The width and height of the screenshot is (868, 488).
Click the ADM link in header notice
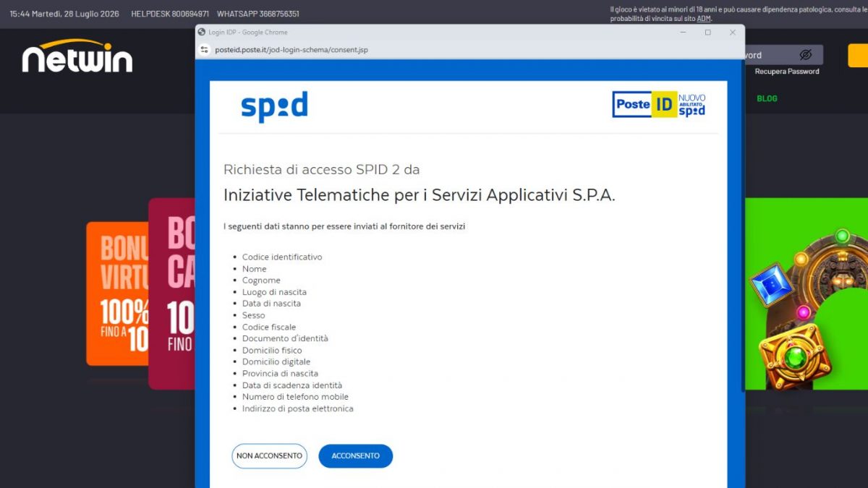point(704,18)
